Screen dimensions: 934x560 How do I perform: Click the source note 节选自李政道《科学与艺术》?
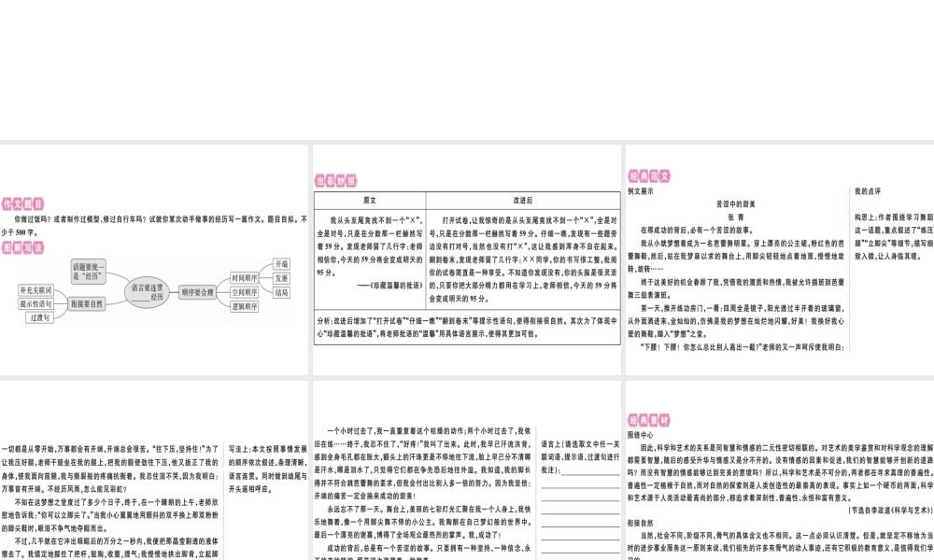[x=890, y=510]
